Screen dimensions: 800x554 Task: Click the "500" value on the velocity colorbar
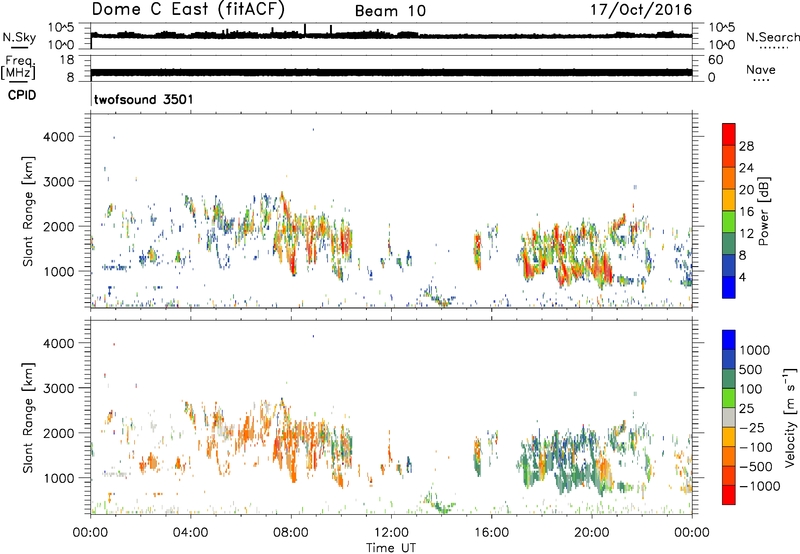[x=753, y=370]
